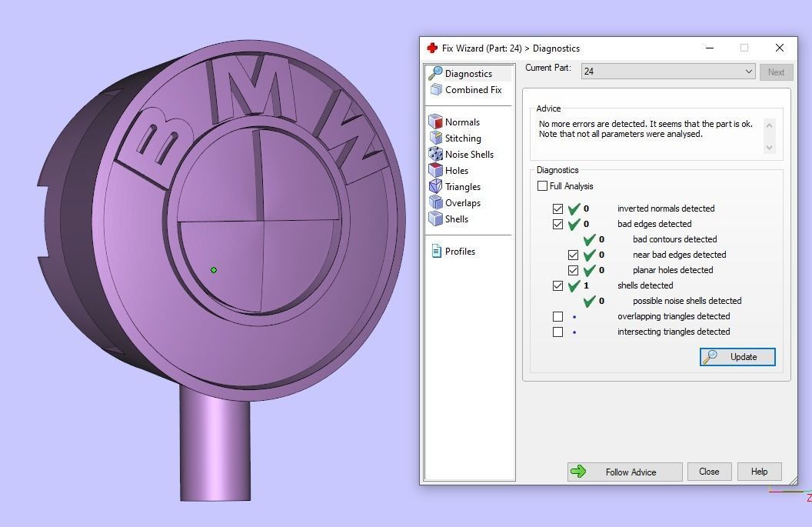
Task: Click the Combined Fix icon
Action: [x=436, y=90]
